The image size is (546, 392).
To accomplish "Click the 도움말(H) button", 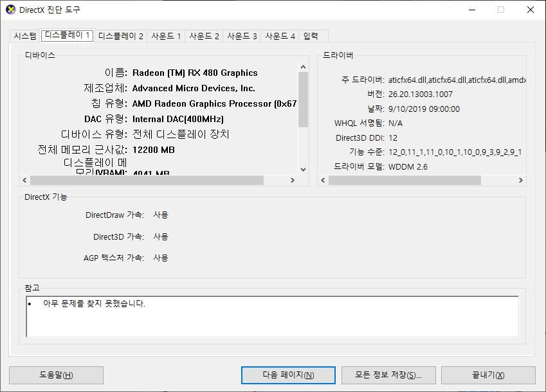I will [x=56, y=375].
